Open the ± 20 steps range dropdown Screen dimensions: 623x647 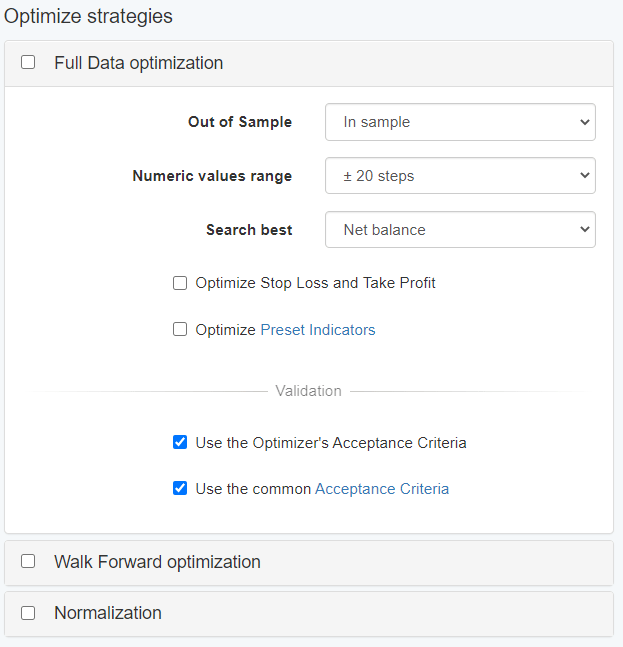click(x=460, y=176)
